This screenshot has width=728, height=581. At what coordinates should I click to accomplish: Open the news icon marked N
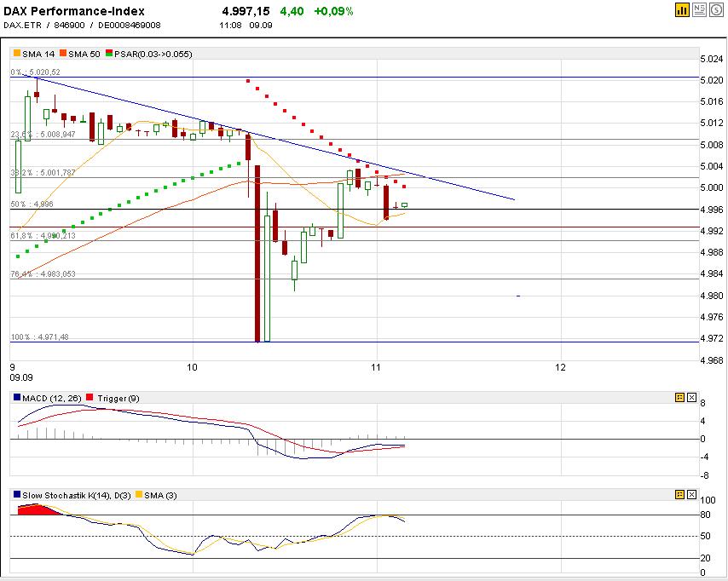699,9
